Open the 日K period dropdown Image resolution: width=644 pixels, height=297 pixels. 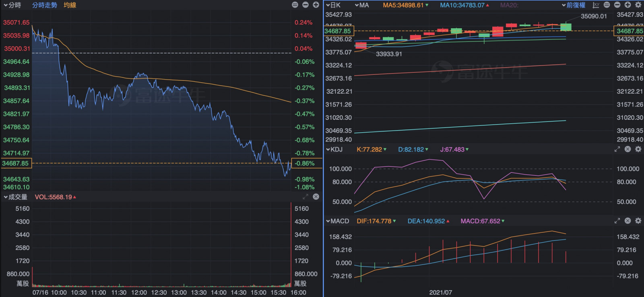point(333,5)
